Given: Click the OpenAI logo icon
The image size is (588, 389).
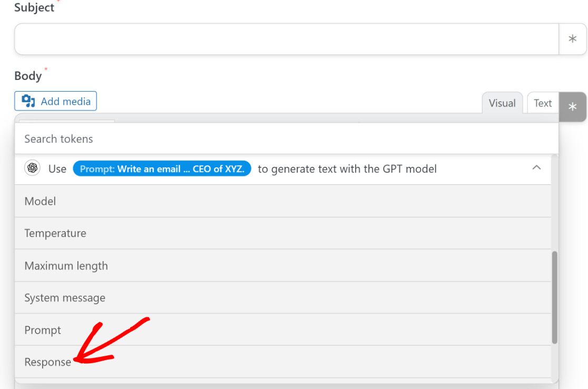Looking at the screenshot, I should point(33,168).
